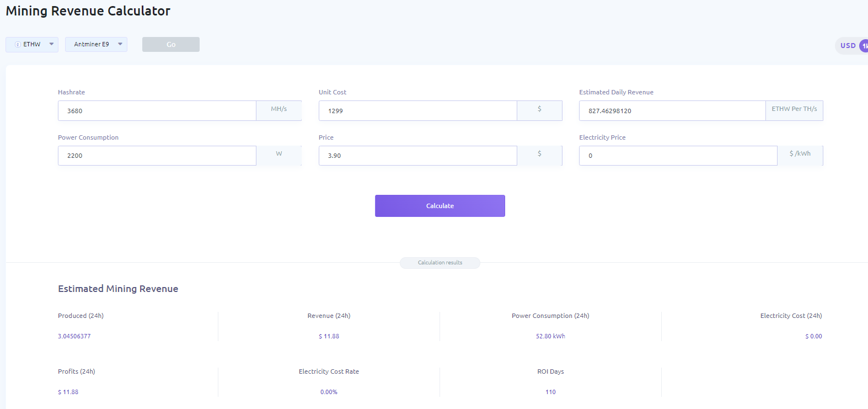
Task: Focus the Unit Cost field showing 1299
Action: [x=417, y=111]
